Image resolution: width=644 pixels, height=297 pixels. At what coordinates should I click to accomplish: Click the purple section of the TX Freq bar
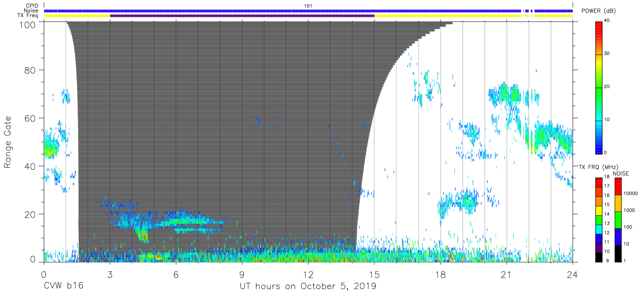(x=242, y=16)
